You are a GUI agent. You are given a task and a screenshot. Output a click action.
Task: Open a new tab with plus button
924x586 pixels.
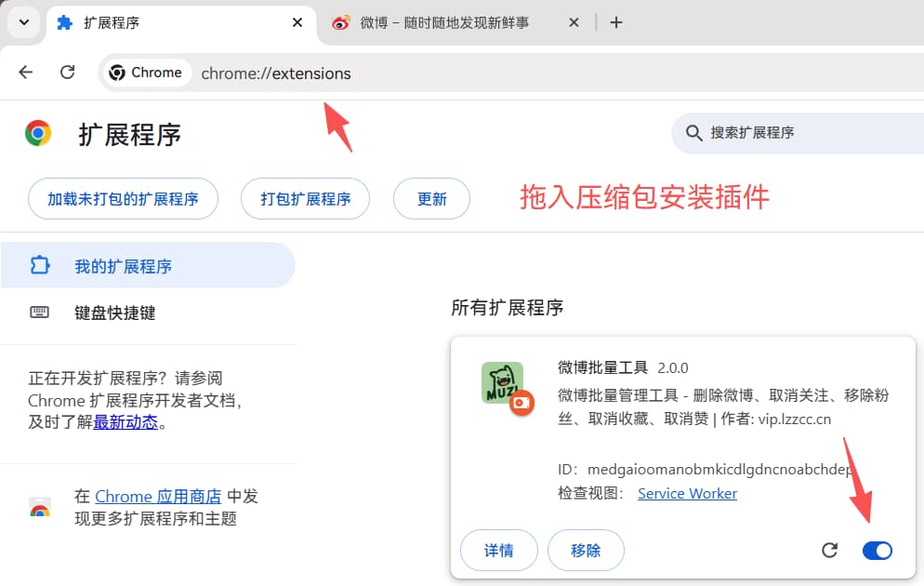[x=615, y=23]
